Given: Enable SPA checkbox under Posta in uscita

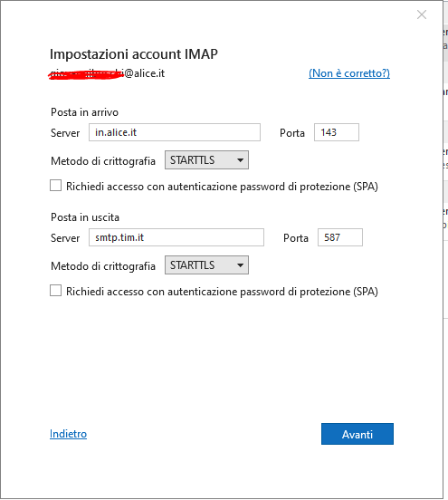Looking at the screenshot, I should pos(56,291).
